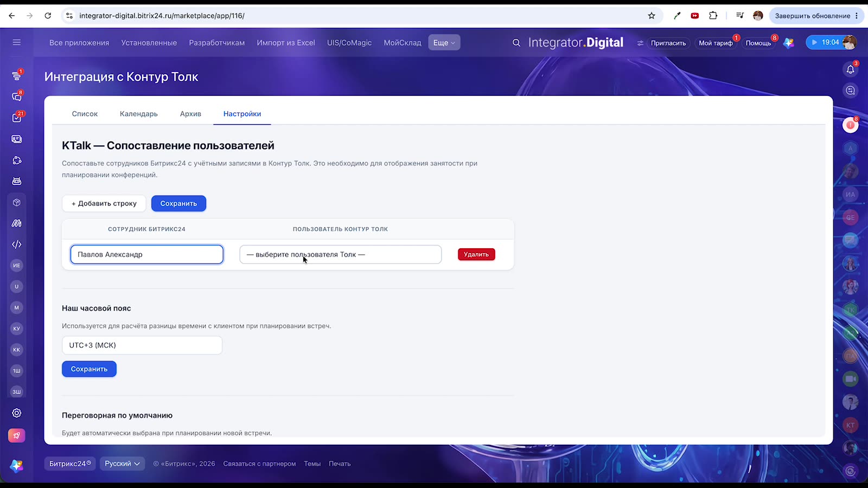This screenshot has height=488, width=868.
Task: Save the user mapping with Сохранить
Action: [178, 203]
